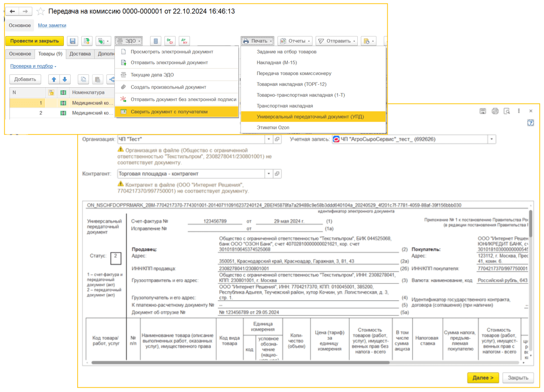Click the print icon in the preview window
Screen dimensions: 544x392
pyautogui.click(x=495, y=111)
